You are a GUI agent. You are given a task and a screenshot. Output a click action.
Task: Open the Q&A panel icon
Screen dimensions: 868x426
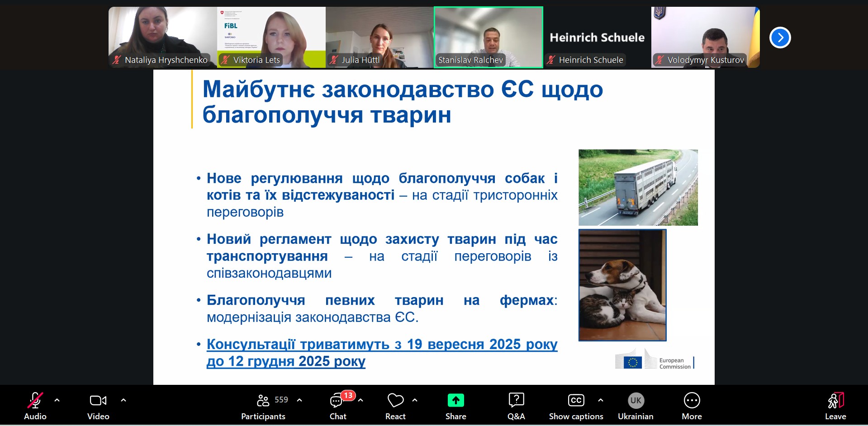[516, 400]
